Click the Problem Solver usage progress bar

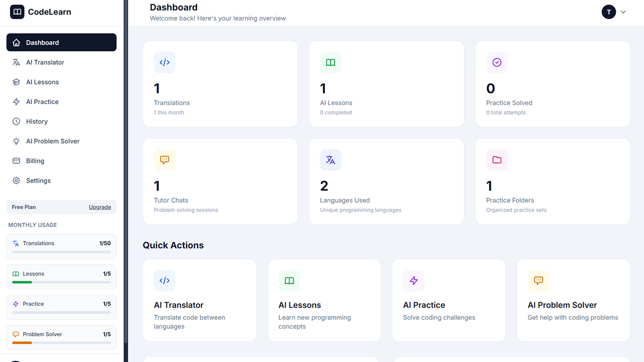(61, 342)
